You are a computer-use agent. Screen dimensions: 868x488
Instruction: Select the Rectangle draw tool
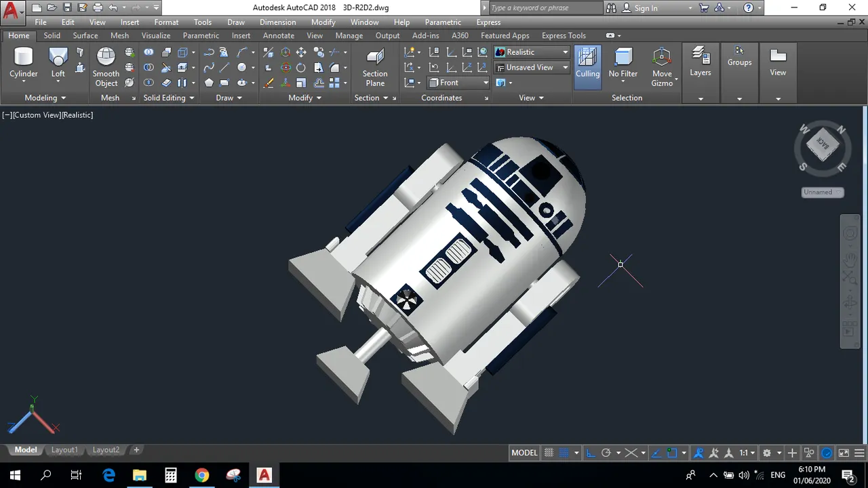pos(224,83)
